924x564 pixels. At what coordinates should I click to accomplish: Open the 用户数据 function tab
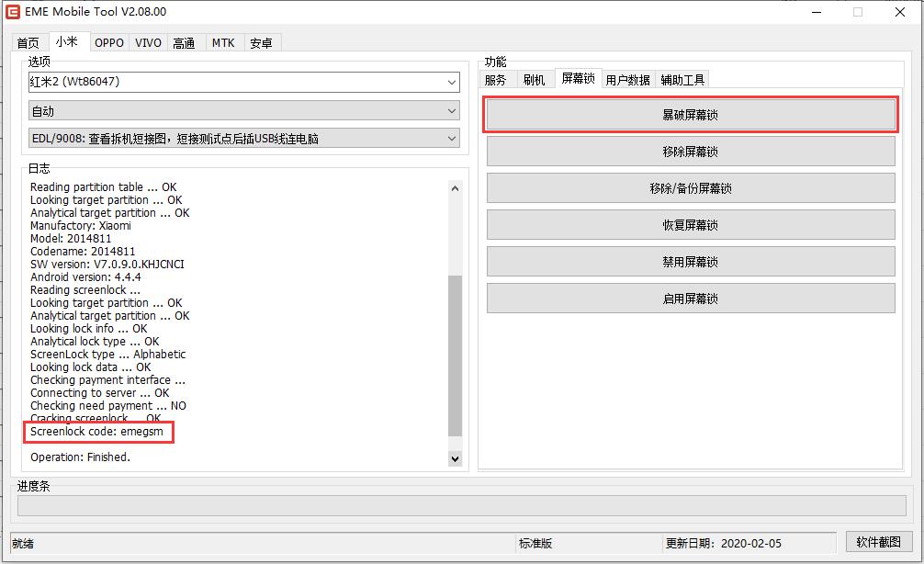(x=627, y=80)
